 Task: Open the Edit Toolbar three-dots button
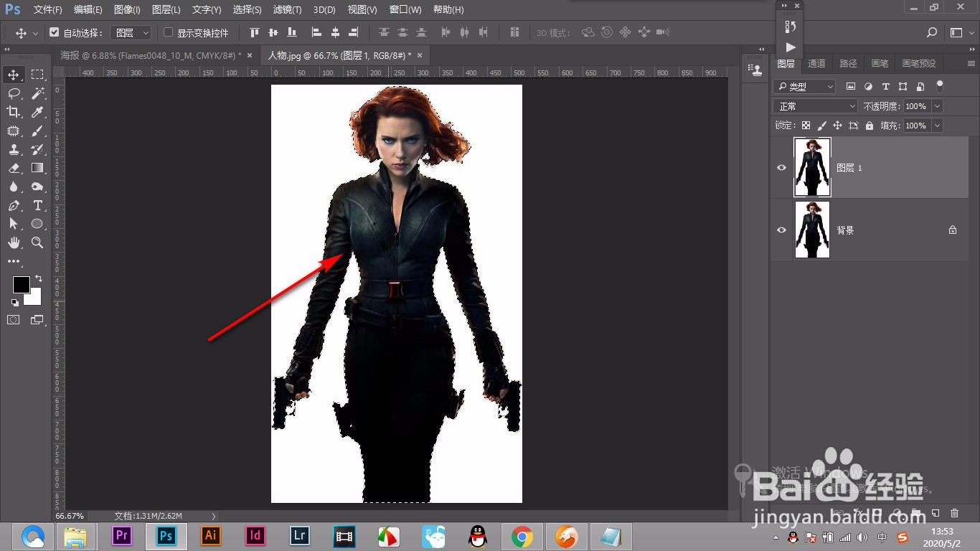[x=14, y=262]
